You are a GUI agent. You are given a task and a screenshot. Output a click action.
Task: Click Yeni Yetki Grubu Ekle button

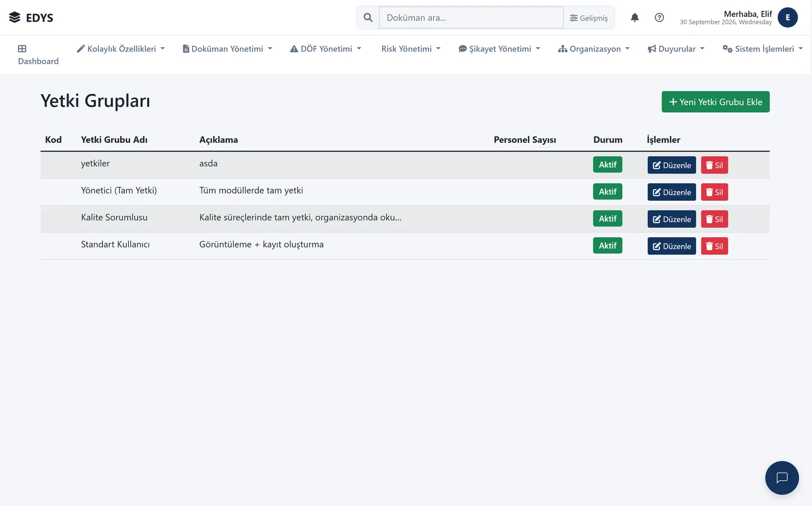(716, 102)
